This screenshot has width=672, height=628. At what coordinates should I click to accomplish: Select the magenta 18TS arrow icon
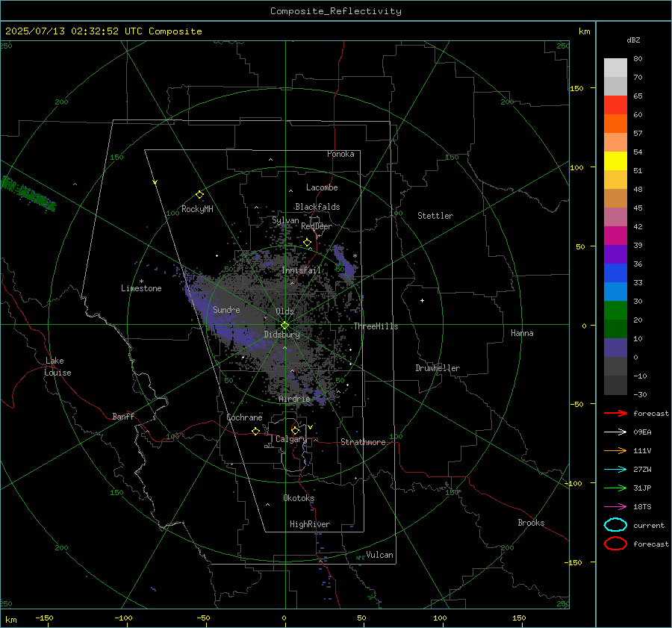click(615, 507)
